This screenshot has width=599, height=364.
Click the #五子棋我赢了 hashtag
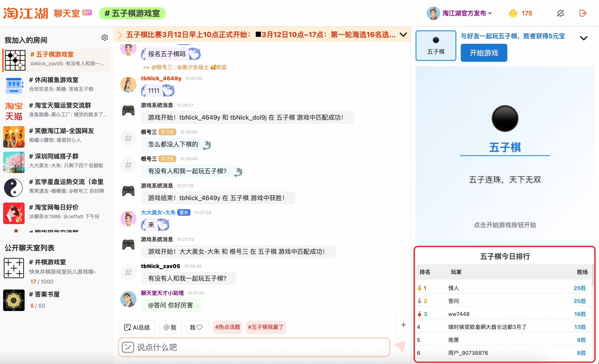tap(266, 327)
